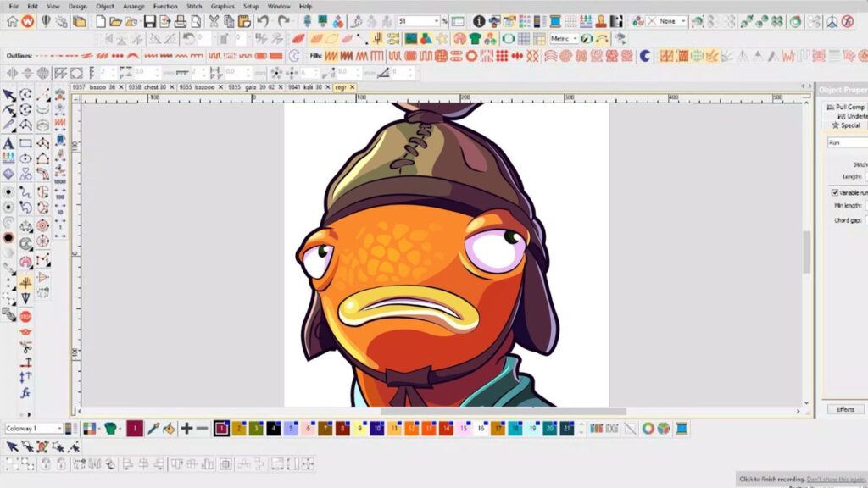Print the design with the printer icon
The image size is (868, 488).
(180, 21)
